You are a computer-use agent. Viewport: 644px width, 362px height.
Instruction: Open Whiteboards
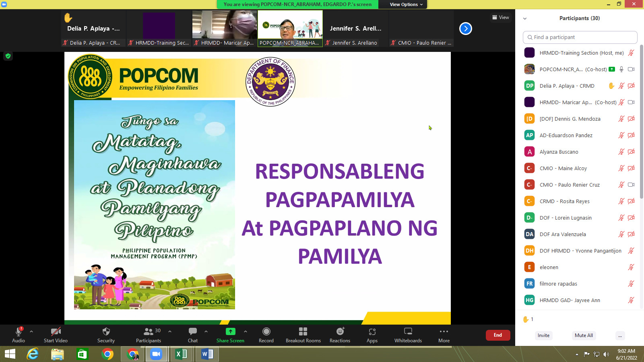[408, 335]
